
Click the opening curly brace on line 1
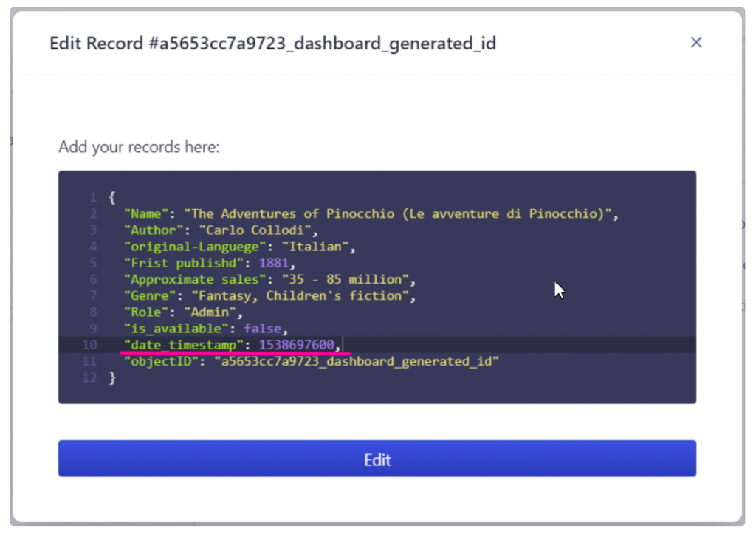[x=112, y=198]
